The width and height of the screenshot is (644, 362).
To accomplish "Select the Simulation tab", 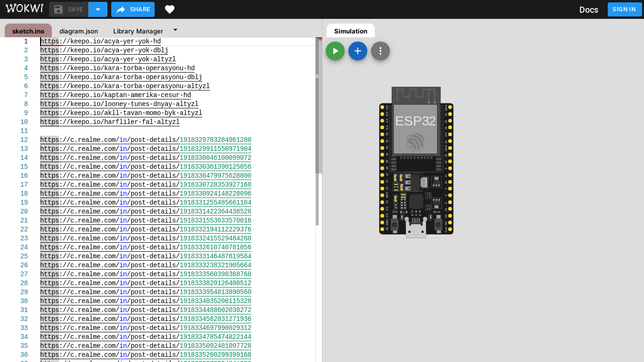I will point(351,31).
